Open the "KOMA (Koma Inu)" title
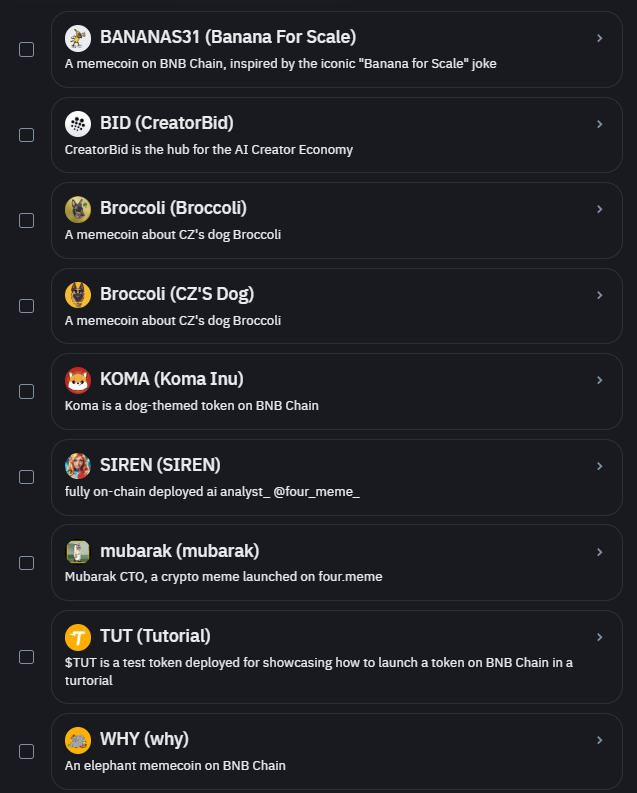The width and height of the screenshot is (637, 793). (172, 380)
